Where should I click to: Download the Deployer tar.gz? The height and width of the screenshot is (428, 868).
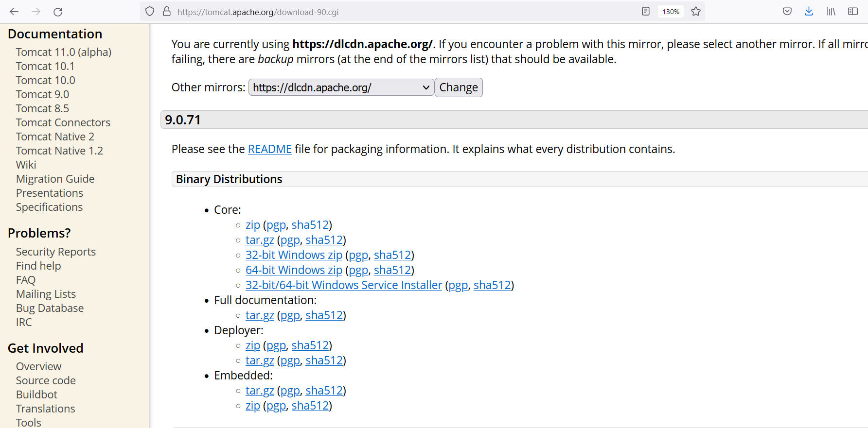(260, 360)
